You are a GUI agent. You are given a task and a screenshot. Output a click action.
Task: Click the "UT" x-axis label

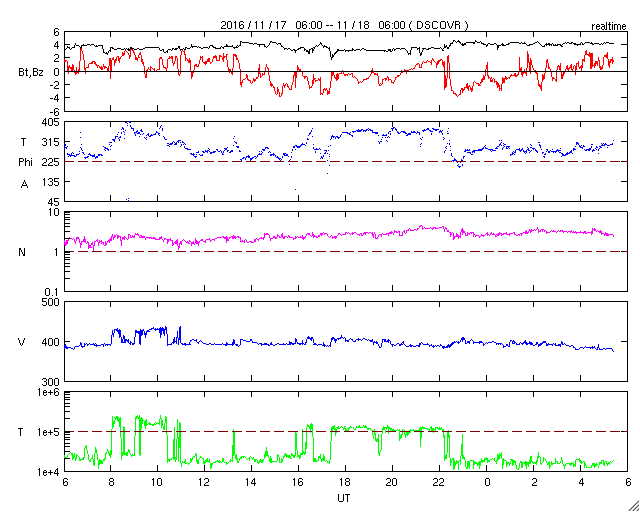click(x=344, y=498)
